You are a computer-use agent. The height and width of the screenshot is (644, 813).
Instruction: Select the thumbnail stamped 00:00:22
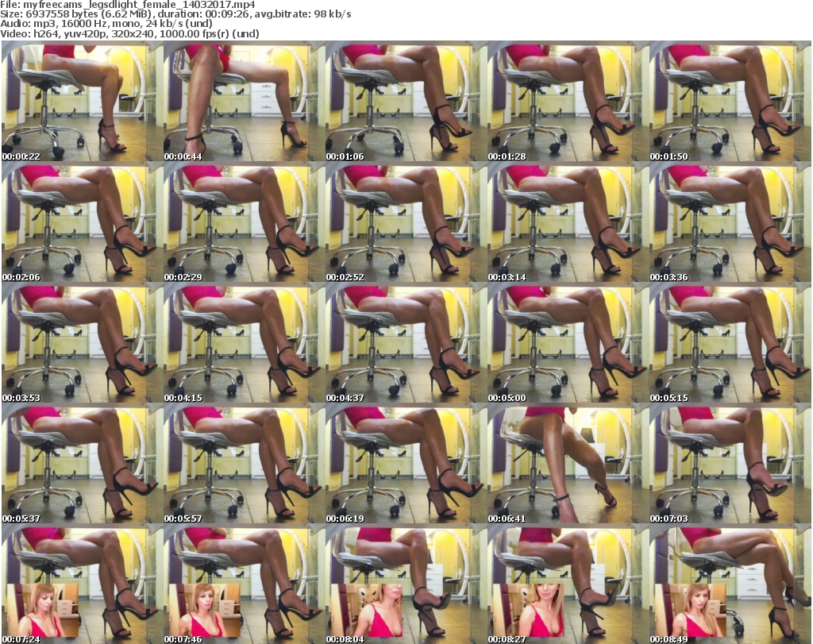click(82, 102)
